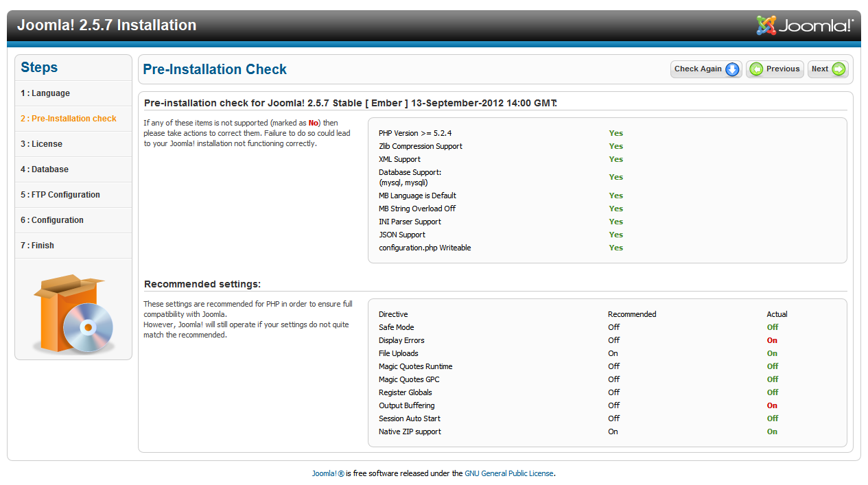
Task: Click the Magic Quotes GPC directive
Action: tap(409, 379)
